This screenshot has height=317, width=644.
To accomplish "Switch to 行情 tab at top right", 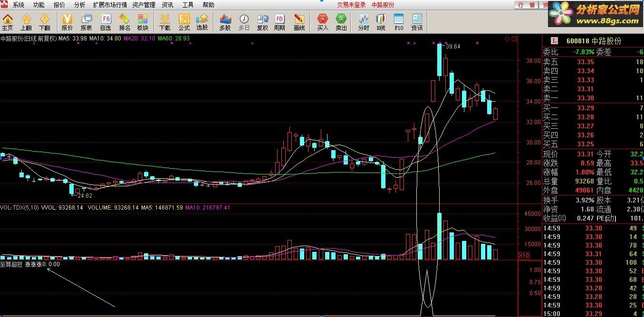I will [x=526, y=5].
